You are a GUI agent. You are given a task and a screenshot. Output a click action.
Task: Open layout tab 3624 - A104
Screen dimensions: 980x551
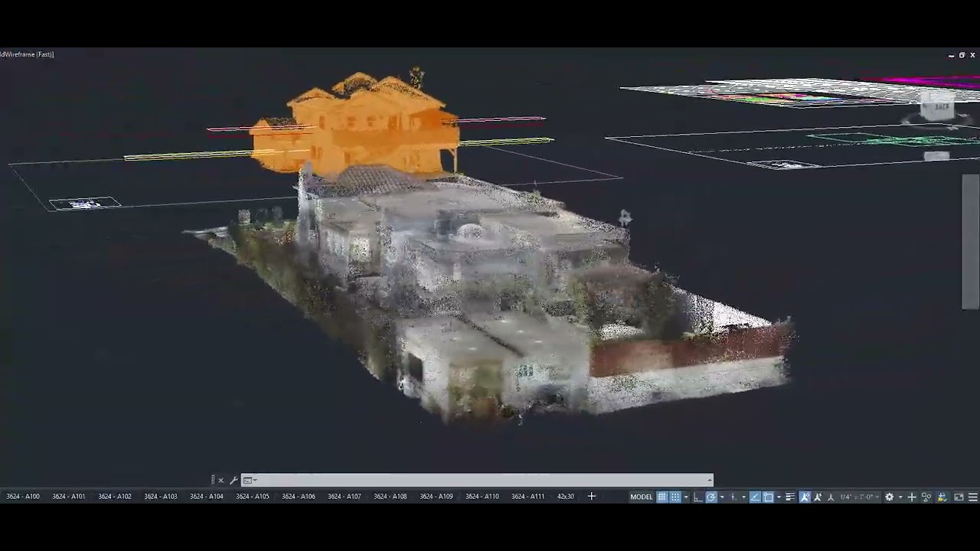[207, 497]
